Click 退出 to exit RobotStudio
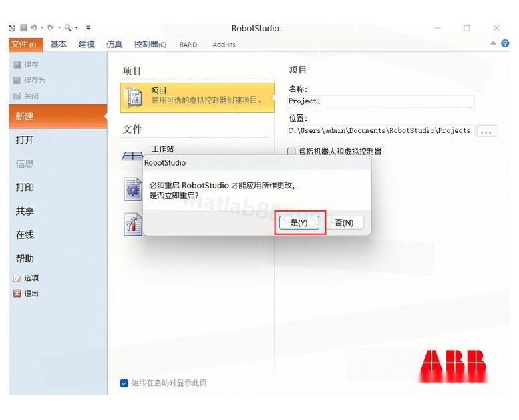Viewport: 519px width, 420px height. click(27, 294)
